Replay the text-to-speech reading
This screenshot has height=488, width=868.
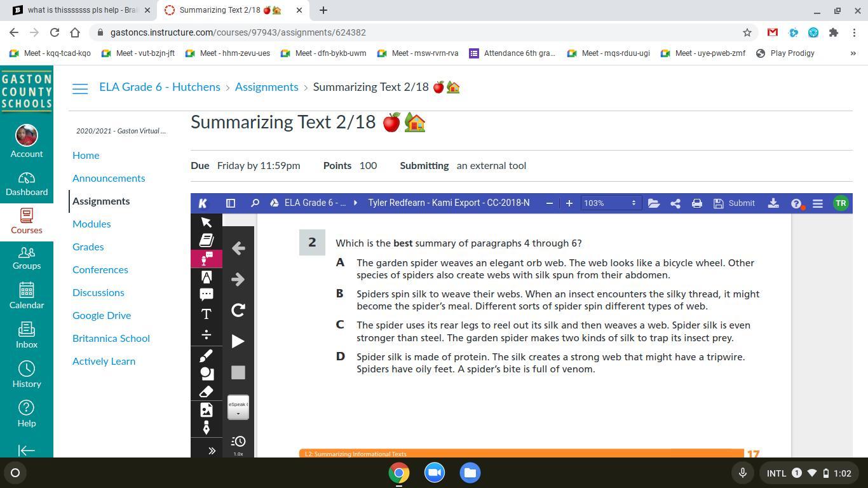(x=238, y=310)
